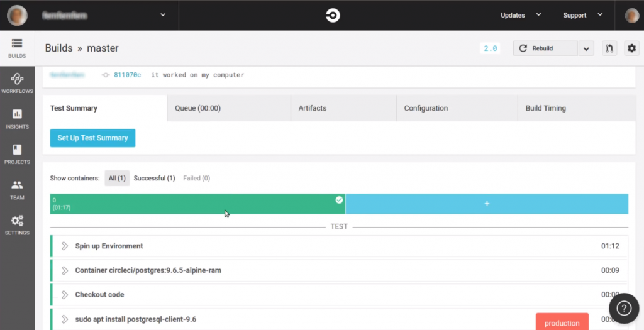Open the Team sidebar icon

tap(17, 189)
